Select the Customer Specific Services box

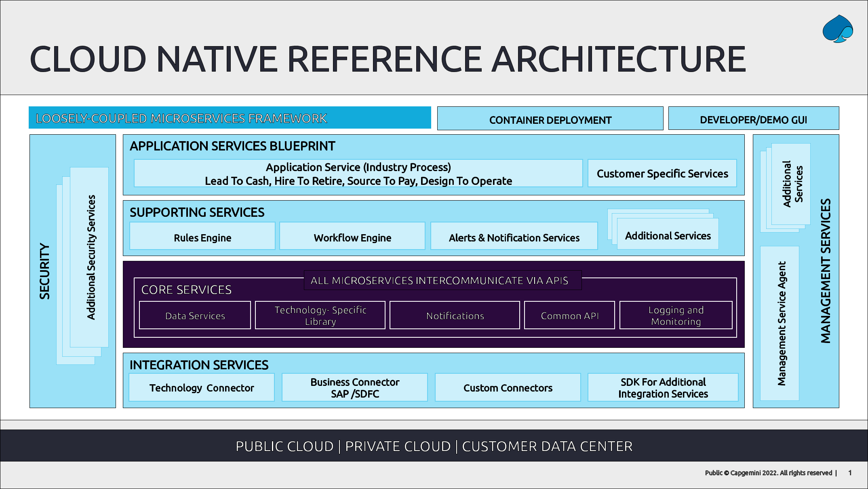point(662,173)
